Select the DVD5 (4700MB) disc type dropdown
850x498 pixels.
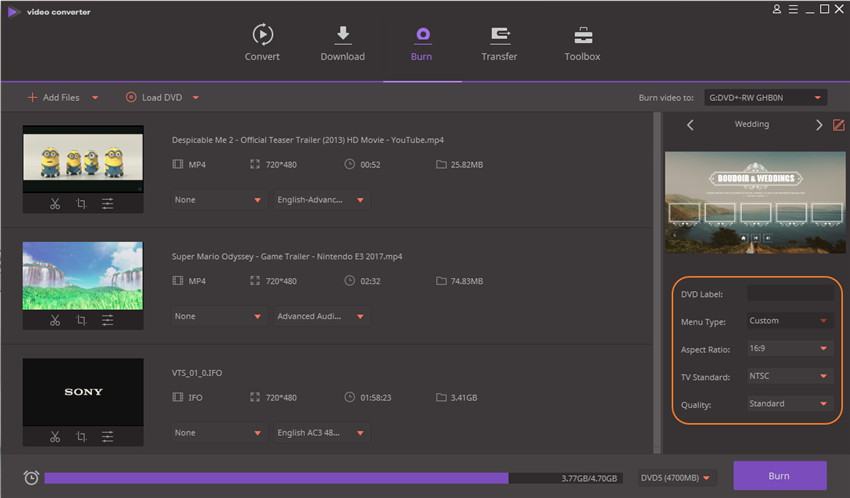(677, 478)
